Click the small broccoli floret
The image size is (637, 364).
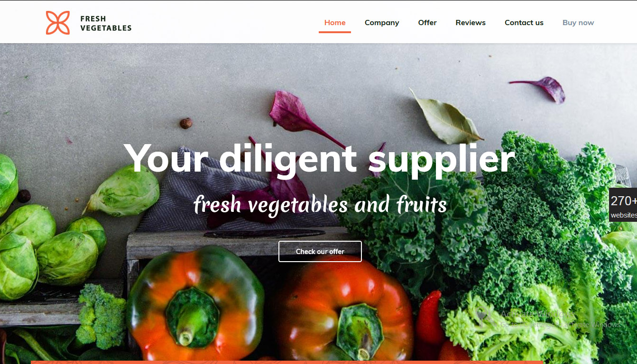tap(101, 315)
